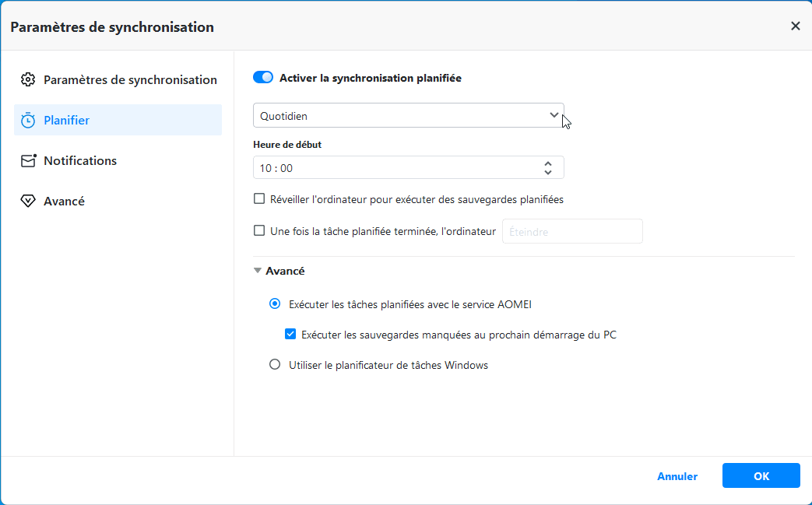
Task: Decrease start time with down arrow
Action: [x=548, y=172]
